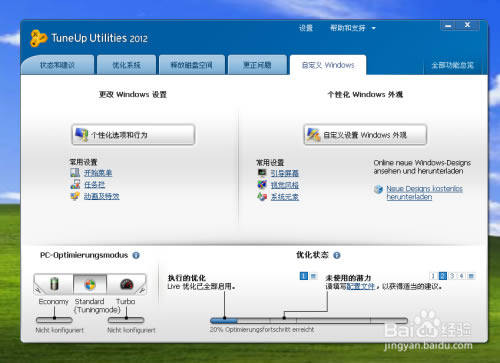This screenshot has width=500, height=363.
Task: Open Economy mode wrench settings icon
Action: pyautogui.click(x=38, y=291)
